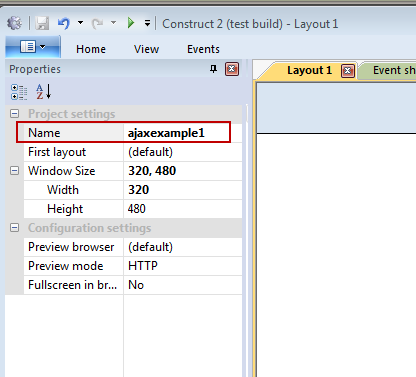This screenshot has width=416, height=377.
Task: Save the project with the floppy icon
Action: click(42, 24)
